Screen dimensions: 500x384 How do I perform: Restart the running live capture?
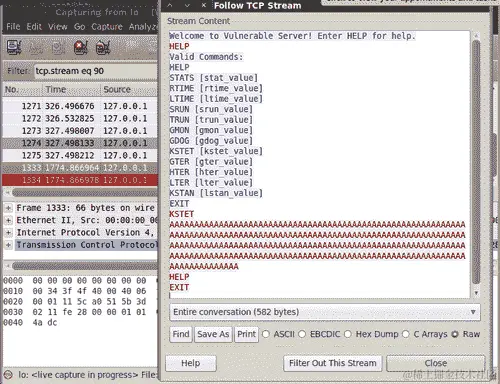tap(103, 47)
